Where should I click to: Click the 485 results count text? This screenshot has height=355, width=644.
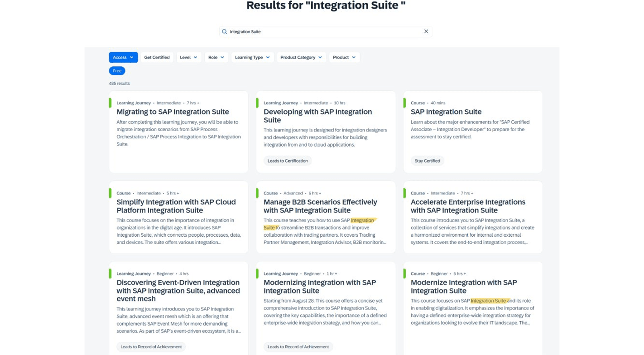pyautogui.click(x=119, y=83)
